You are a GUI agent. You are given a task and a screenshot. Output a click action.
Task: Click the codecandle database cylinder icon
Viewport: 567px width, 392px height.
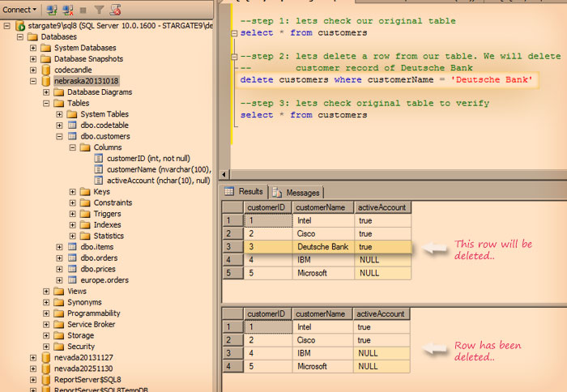click(46, 70)
